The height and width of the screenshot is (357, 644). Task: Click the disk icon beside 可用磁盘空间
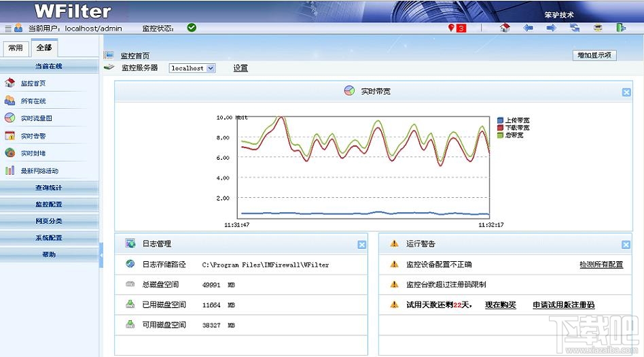(x=130, y=324)
